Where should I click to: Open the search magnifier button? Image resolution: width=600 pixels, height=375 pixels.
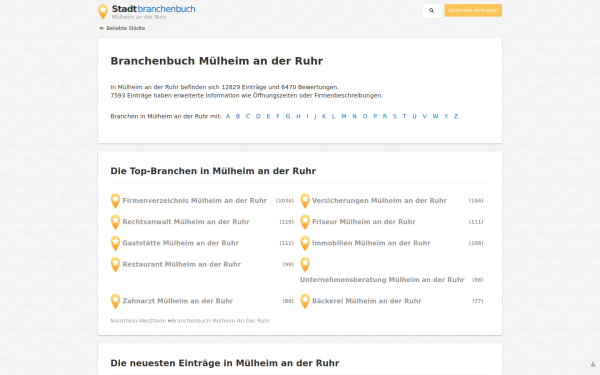432,11
